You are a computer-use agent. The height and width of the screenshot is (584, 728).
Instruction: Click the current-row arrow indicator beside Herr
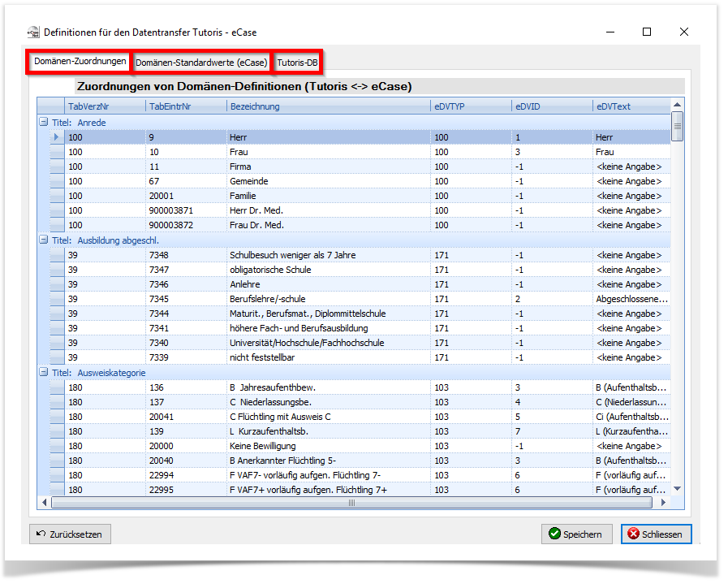click(x=57, y=137)
